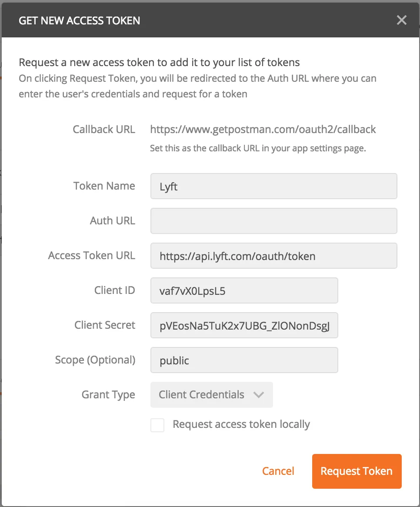Viewport: 420px width, 507px height.
Task: Click the 'Client Secret' field label
Action: coord(105,325)
